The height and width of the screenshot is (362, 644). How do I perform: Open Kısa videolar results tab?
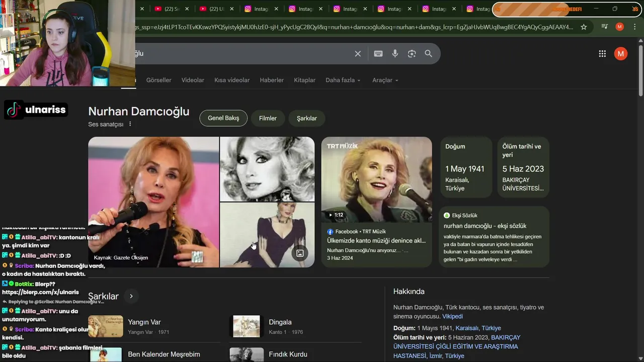point(232,80)
